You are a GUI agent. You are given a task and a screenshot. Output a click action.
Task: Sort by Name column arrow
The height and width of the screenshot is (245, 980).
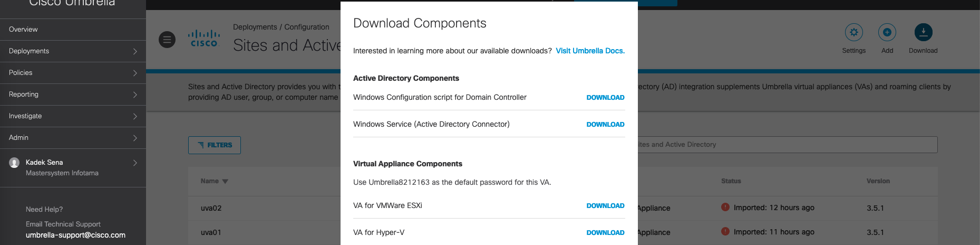point(225,182)
